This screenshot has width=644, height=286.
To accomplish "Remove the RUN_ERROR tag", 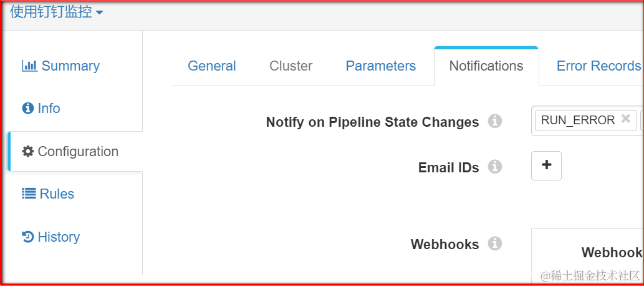I will [625, 119].
